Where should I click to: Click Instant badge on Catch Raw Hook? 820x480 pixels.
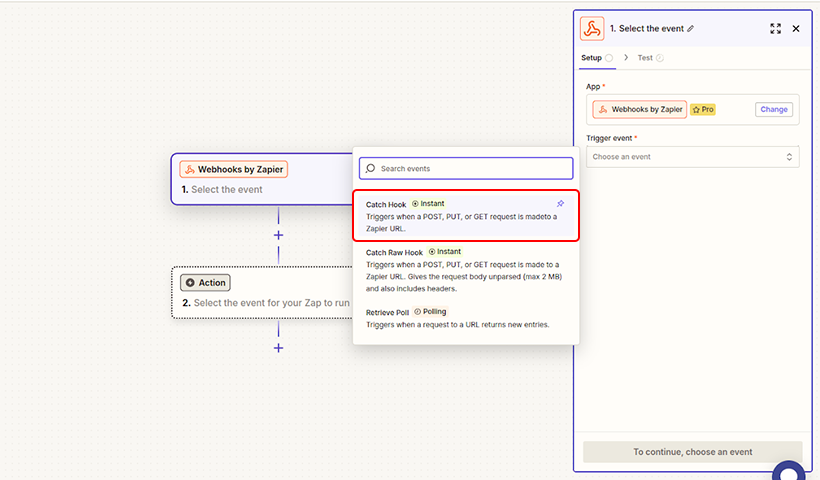(445, 252)
